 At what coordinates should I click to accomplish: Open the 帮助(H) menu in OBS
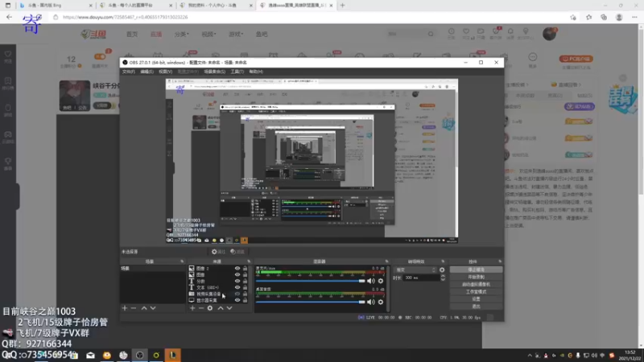256,72
